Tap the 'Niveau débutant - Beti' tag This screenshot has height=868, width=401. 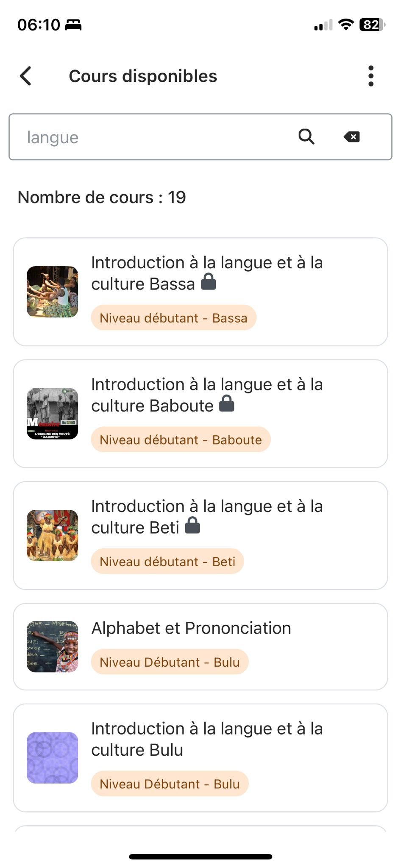[x=167, y=562]
